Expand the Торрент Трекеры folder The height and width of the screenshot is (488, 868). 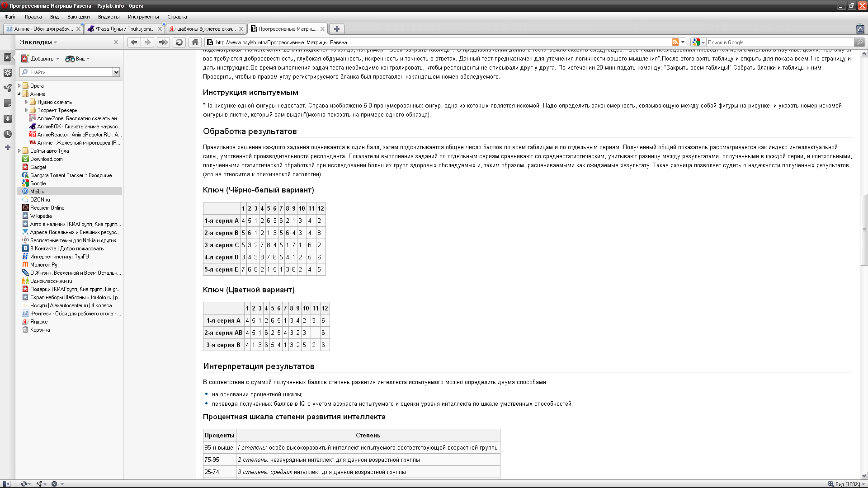click(26, 110)
